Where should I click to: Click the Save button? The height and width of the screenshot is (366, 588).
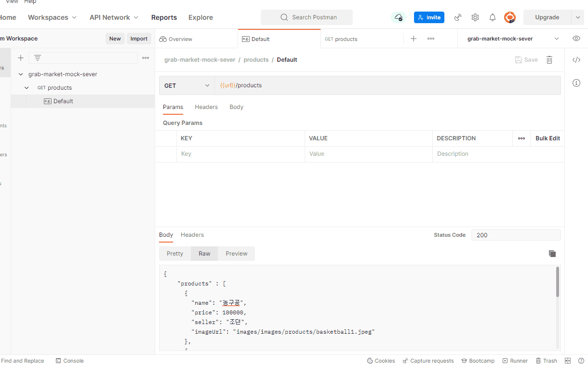(x=526, y=60)
